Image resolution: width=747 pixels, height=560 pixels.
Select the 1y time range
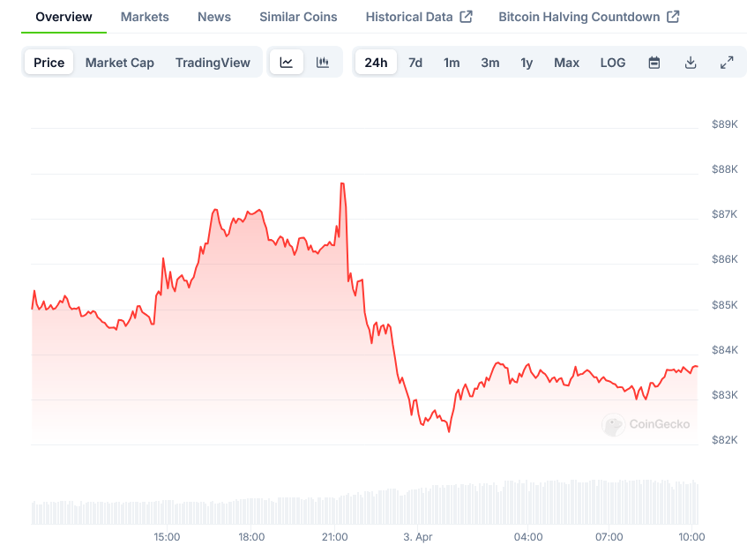[x=527, y=63]
